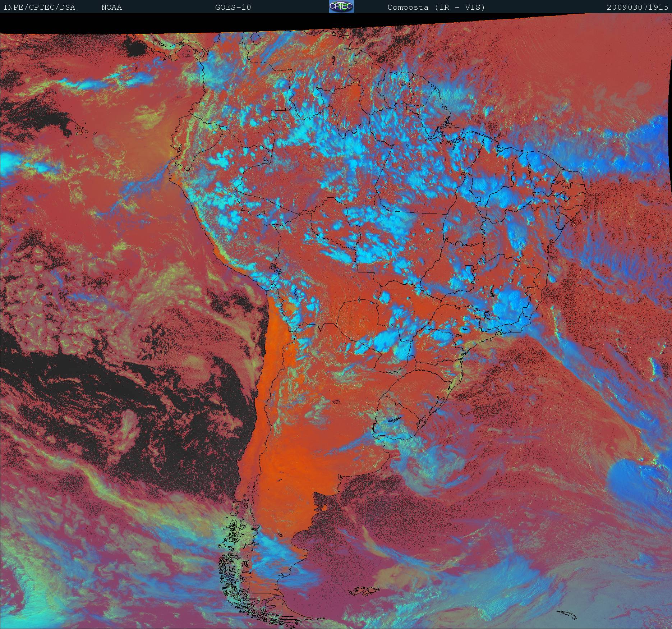Image resolution: width=672 pixels, height=629 pixels.
Task: Click the CPTEC logo in the header
Action: point(341,6)
